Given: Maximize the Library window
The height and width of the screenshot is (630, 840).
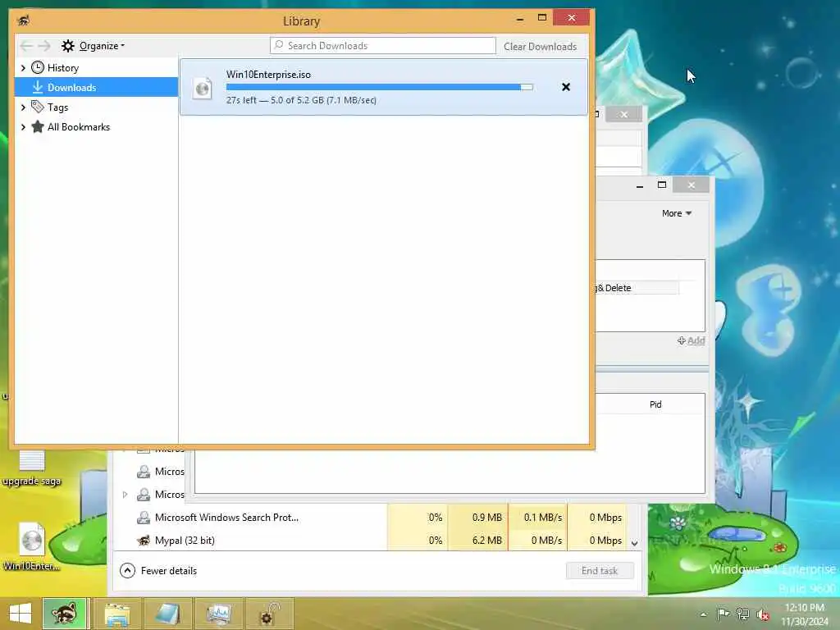Looking at the screenshot, I should coord(542,18).
